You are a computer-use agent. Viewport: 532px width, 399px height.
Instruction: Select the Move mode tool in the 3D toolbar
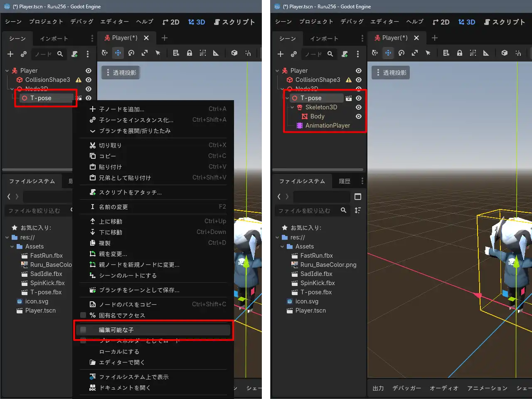click(x=118, y=53)
